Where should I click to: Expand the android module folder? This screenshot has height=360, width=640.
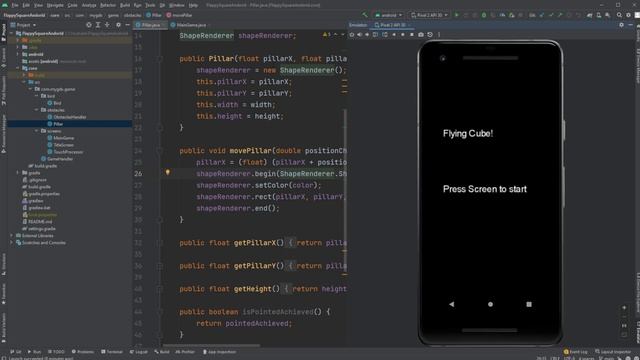point(18,54)
